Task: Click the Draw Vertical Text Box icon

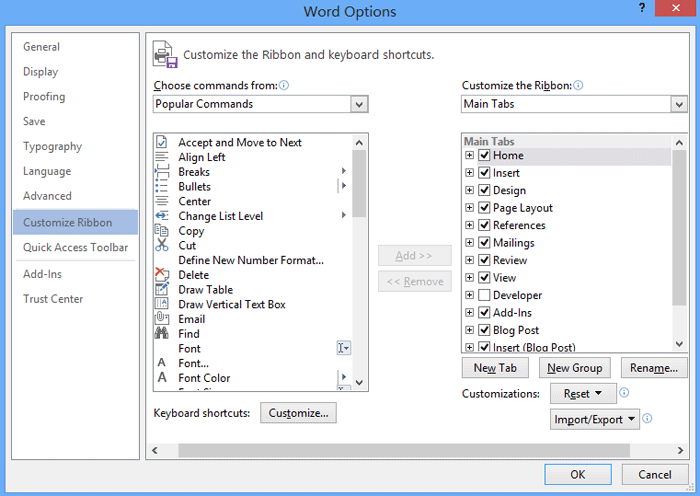Action: click(162, 304)
